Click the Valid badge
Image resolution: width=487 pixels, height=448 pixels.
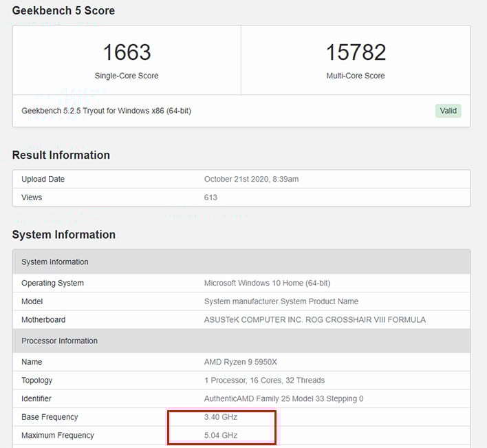[x=448, y=111]
